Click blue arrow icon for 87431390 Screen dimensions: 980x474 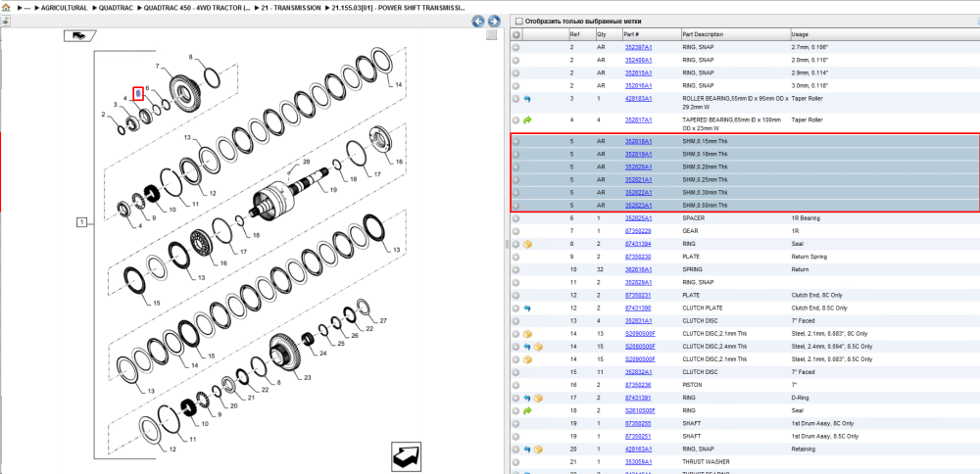point(527,308)
